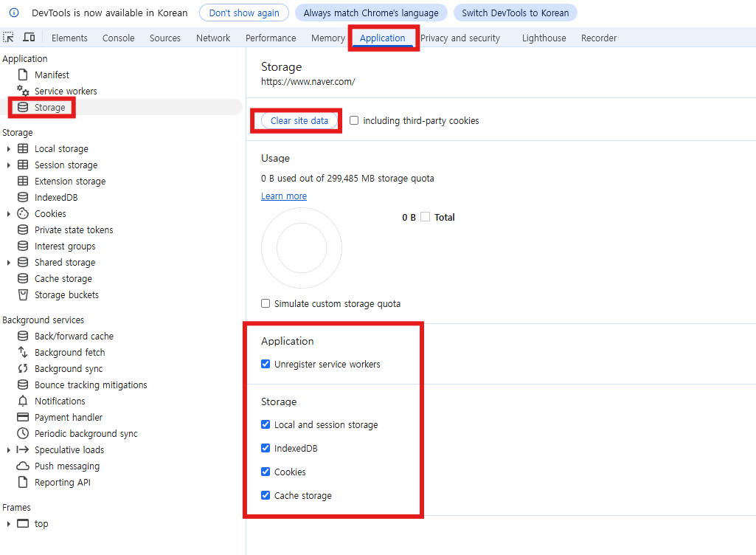Viewport: 756px width, 555px height.
Task: Click the Cookies cookie icon in sidebar
Action: [23, 213]
